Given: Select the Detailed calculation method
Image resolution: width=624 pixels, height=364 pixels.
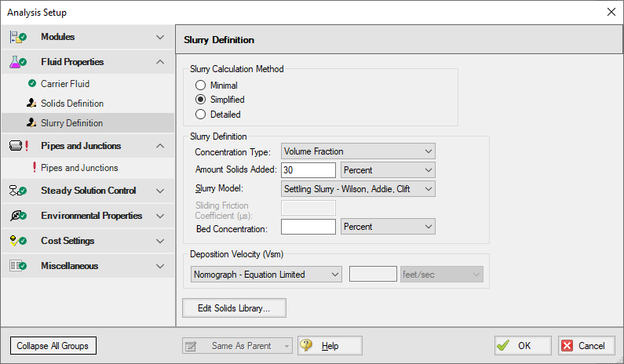Looking at the screenshot, I should tap(201, 115).
